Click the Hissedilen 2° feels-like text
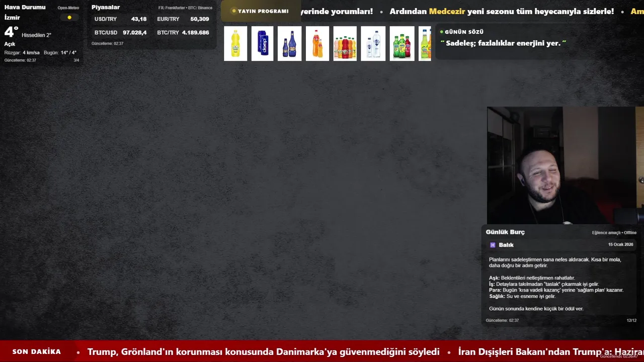Screen dimensions: 644x362 (36, 35)
